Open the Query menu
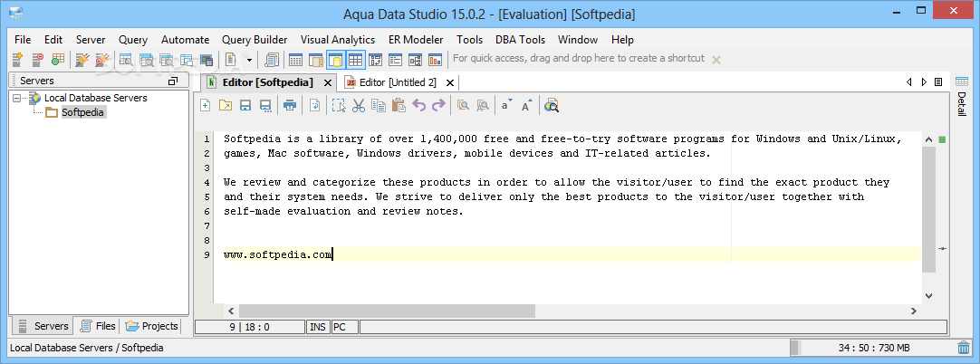This screenshot has height=364, width=980. (x=133, y=39)
